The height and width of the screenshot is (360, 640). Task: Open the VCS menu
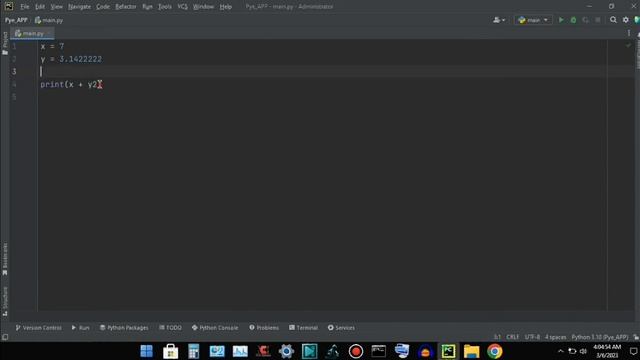click(182, 7)
